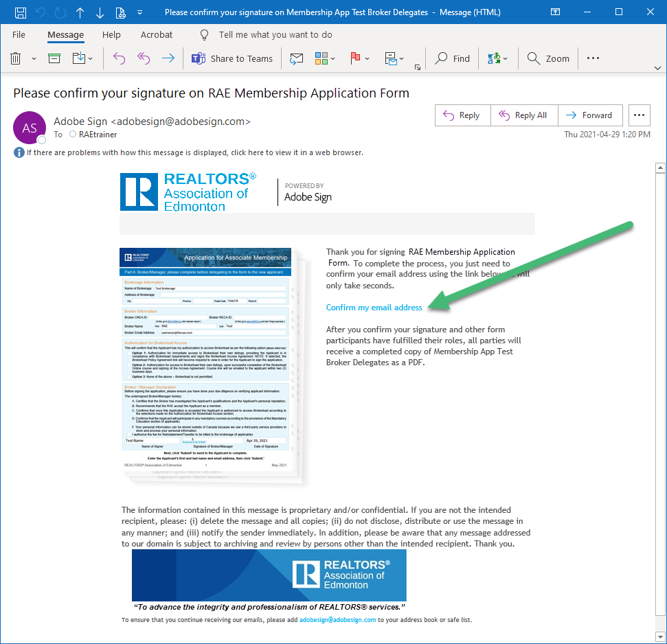
Task: Click Zoom in the ribbon
Action: click(548, 58)
